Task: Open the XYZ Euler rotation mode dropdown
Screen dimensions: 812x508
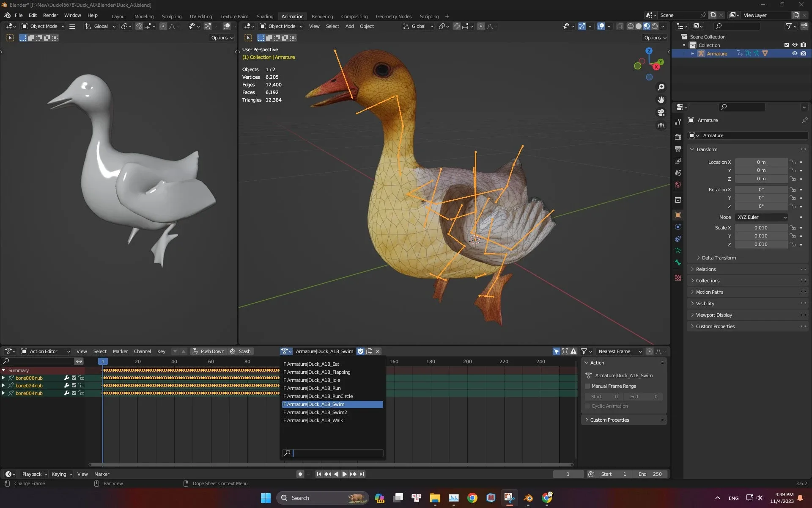Action: (x=761, y=217)
